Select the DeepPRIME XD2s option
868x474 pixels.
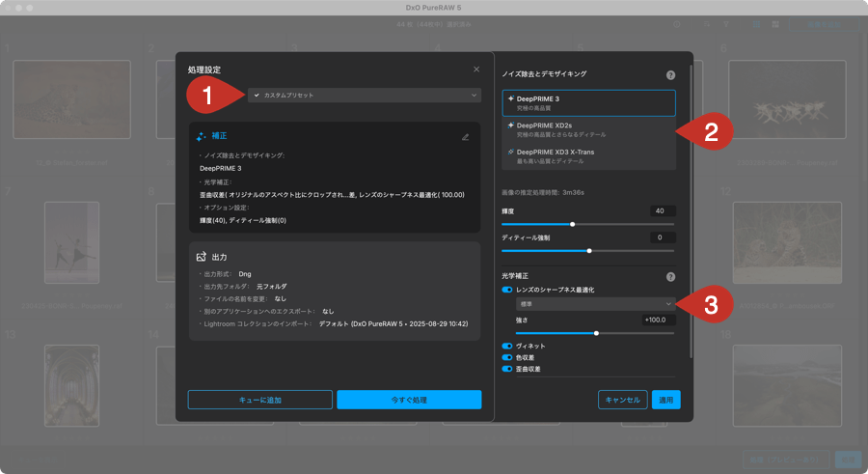(x=589, y=129)
